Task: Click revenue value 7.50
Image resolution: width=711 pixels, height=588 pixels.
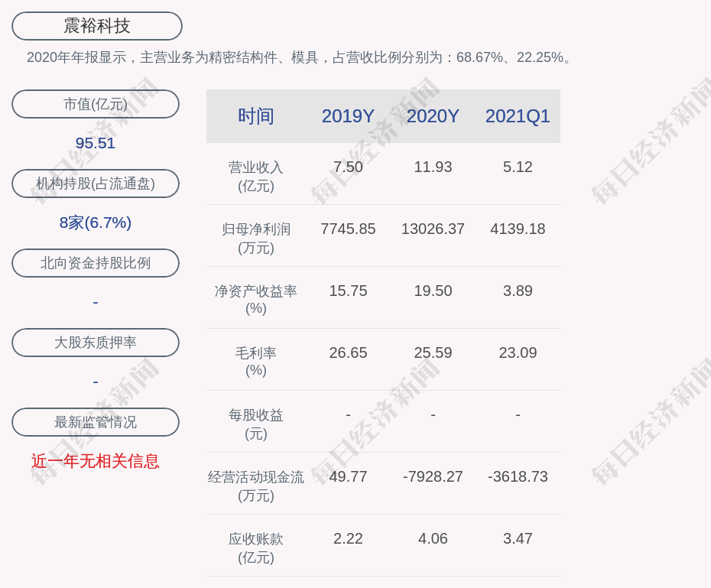Action: 348,167
